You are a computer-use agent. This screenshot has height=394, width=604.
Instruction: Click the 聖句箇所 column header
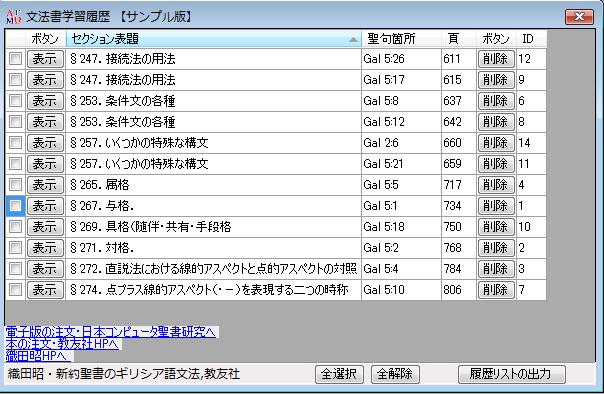[x=401, y=39]
